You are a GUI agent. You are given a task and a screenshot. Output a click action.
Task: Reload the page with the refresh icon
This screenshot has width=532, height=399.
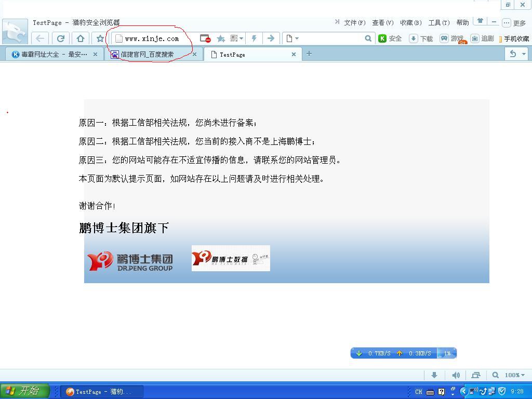click(60, 38)
